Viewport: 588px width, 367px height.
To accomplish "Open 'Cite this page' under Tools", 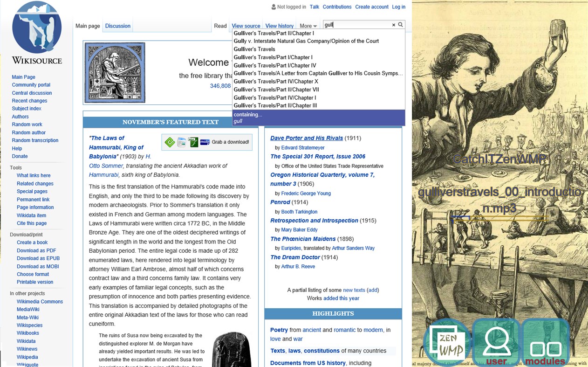I will coord(32,223).
